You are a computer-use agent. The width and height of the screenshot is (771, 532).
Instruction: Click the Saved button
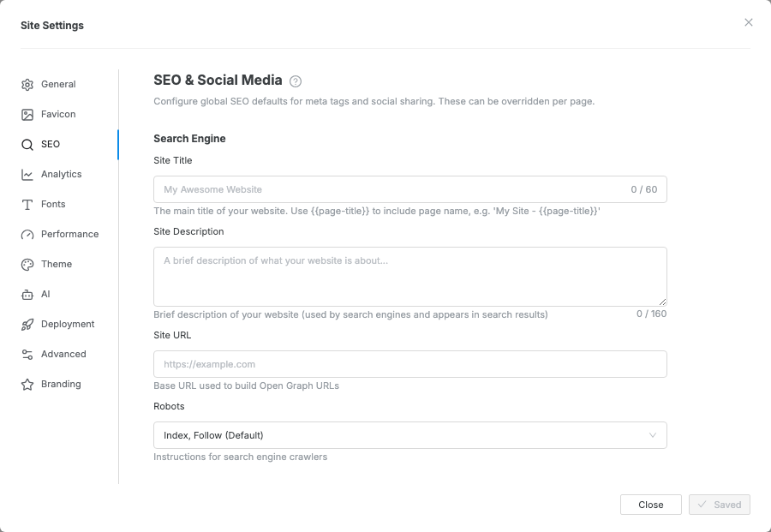pyautogui.click(x=720, y=505)
